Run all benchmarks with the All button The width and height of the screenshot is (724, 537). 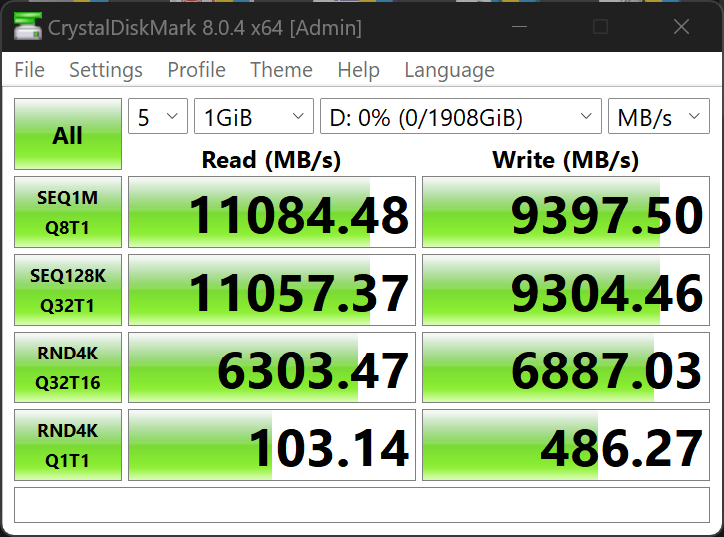point(68,134)
